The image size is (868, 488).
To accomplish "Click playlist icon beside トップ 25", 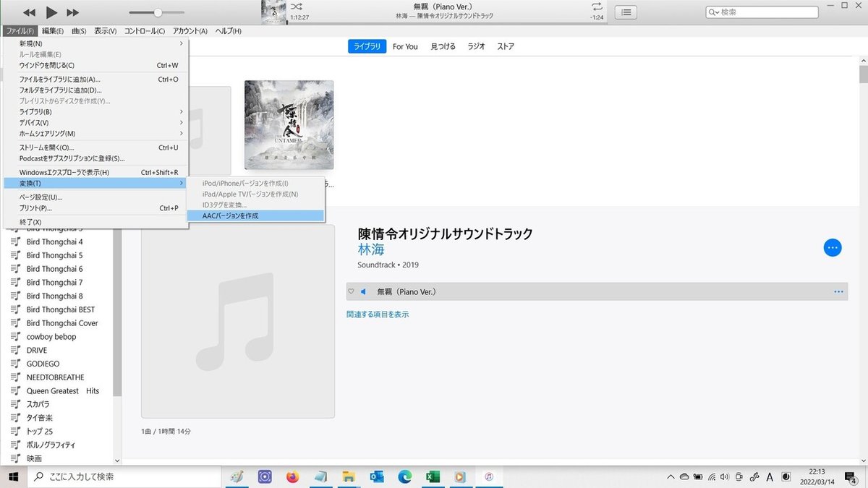I will pos(15,432).
